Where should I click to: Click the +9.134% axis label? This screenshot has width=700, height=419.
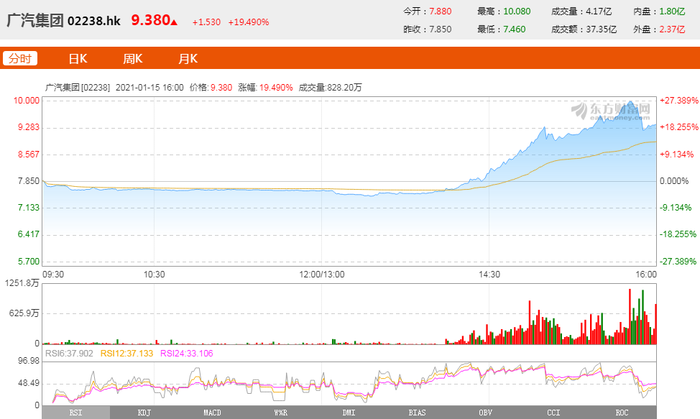click(677, 154)
